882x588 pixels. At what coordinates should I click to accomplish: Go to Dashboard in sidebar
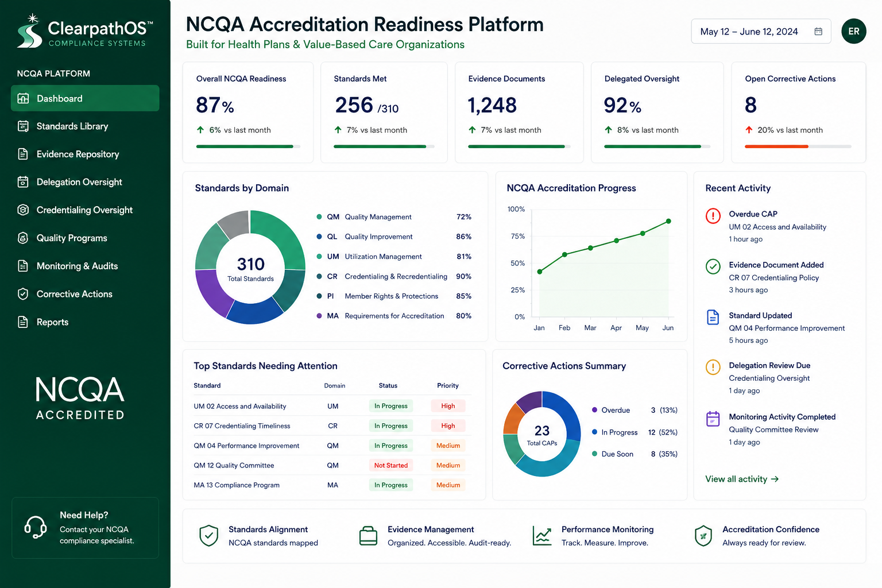click(x=85, y=98)
